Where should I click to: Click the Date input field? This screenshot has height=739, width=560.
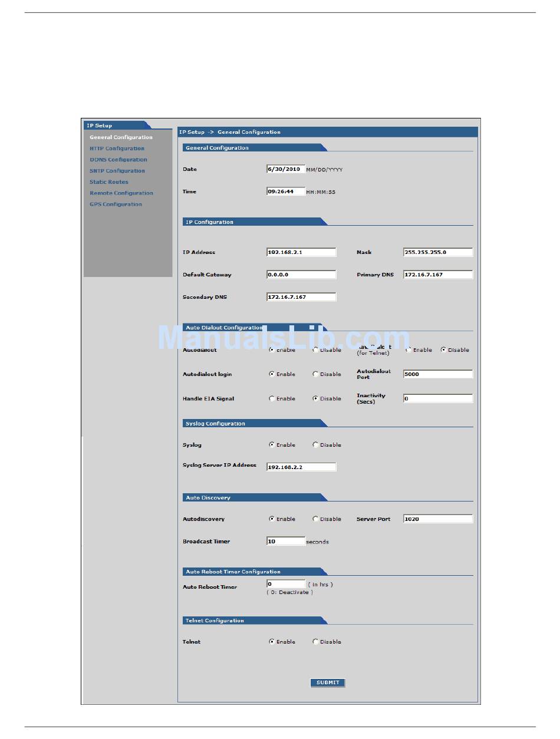click(x=286, y=169)
